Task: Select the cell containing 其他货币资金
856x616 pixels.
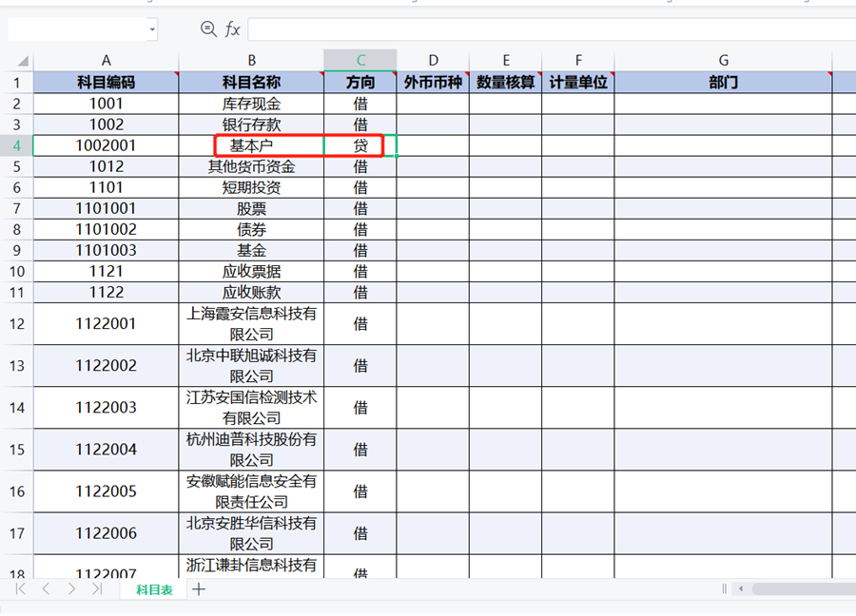Action: (x=251, y=166)
